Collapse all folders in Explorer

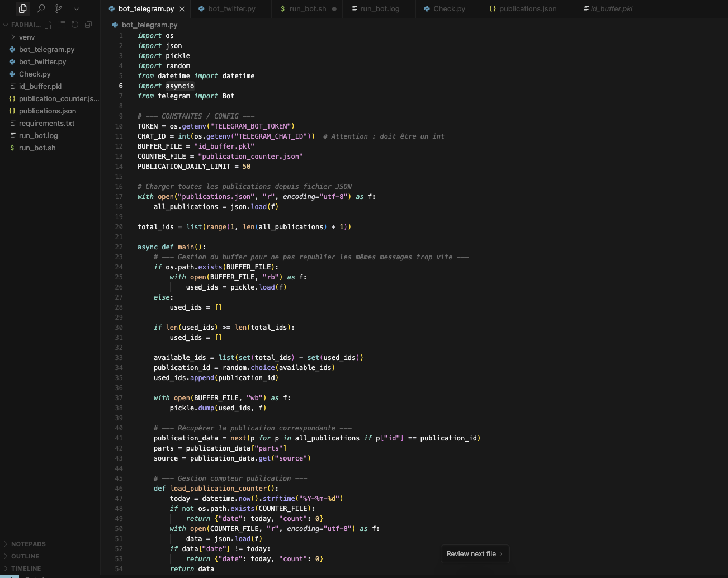[88, 25]
